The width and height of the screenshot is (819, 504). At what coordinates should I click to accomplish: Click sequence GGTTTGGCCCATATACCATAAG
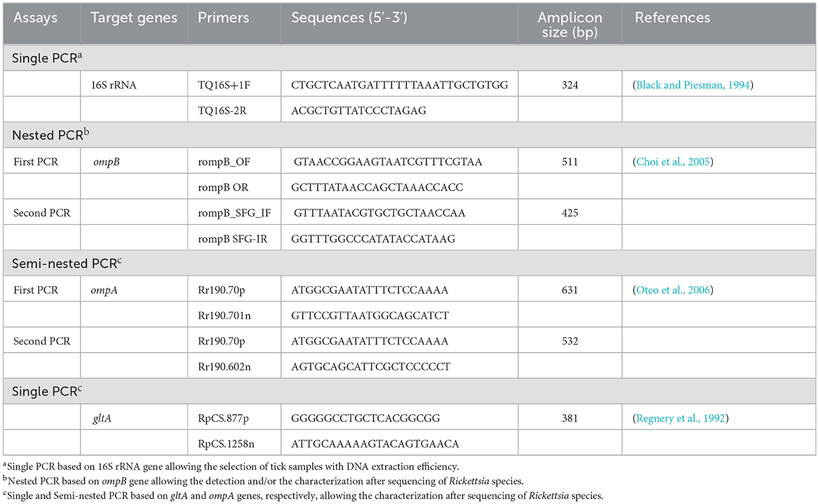click(373, 238)
